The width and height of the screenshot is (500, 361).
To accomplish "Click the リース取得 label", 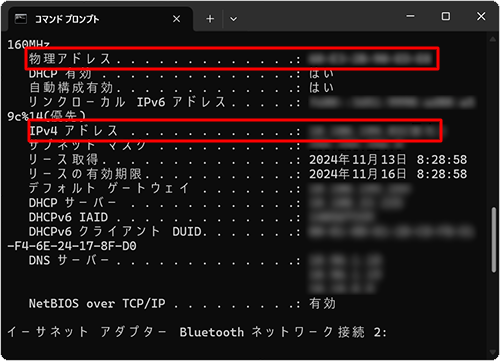I will tap(63, 159).
